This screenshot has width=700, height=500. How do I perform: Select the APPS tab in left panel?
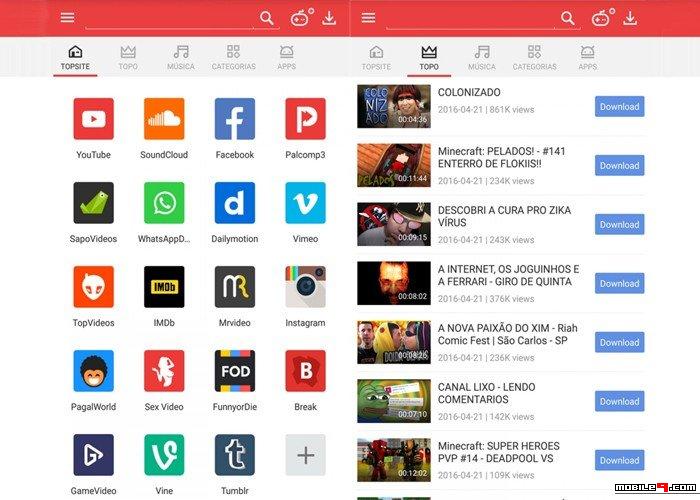tap(287, 58)
